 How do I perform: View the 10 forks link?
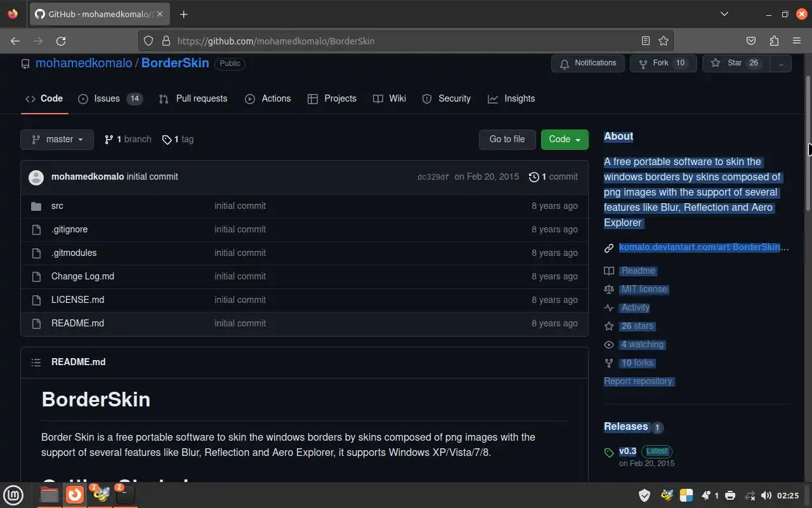click(638, 363)
